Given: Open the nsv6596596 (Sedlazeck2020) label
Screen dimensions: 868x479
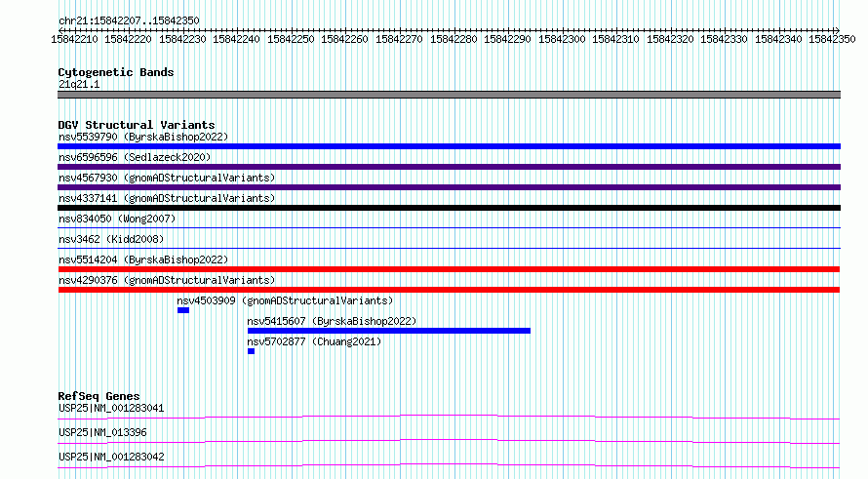Looking at the screenshot, I should [x=135, y=157].
